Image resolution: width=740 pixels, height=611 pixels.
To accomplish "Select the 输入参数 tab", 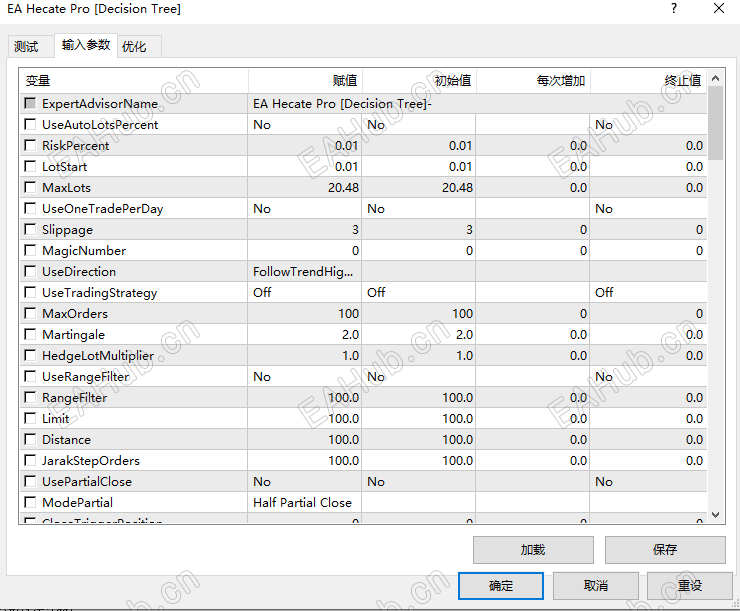I will [x=86, y=45].
